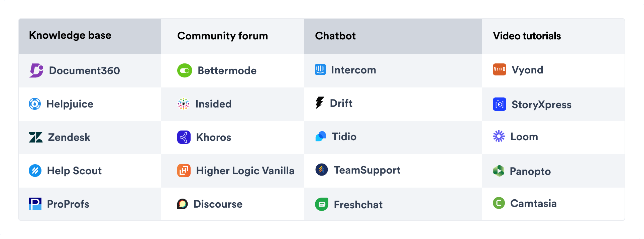Click the TeamSupport text label
This screenshot has width=644, height=239.
click(367, 170)
